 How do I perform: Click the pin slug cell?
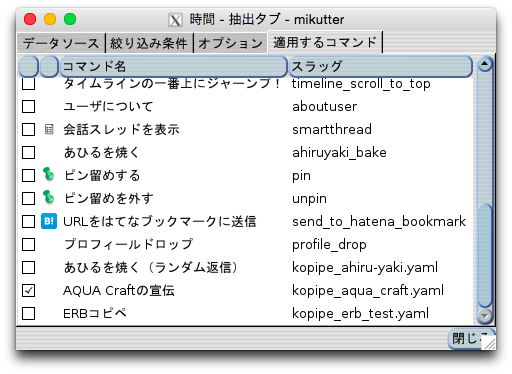(x=301, y=176)
